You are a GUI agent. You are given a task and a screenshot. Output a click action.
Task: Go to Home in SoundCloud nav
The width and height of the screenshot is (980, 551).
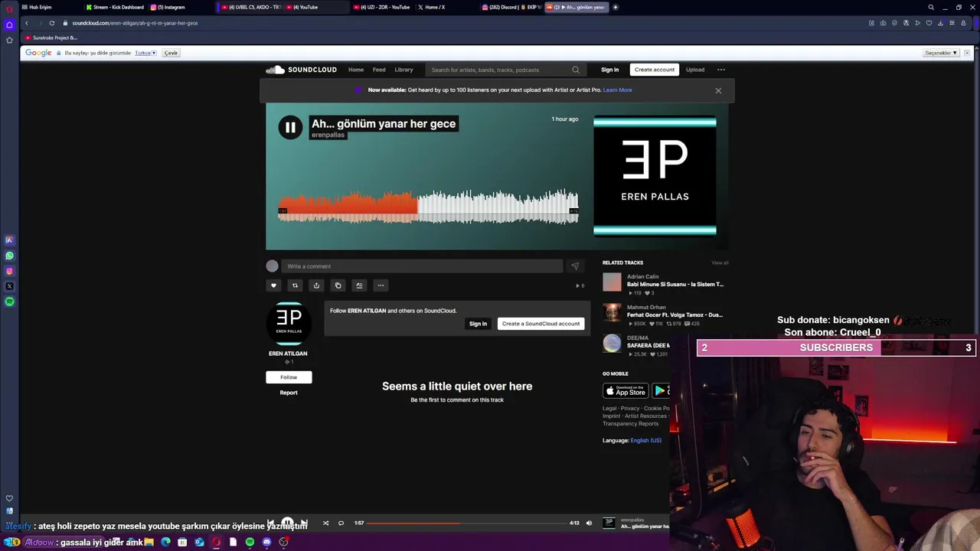click(x=356, y=70)
